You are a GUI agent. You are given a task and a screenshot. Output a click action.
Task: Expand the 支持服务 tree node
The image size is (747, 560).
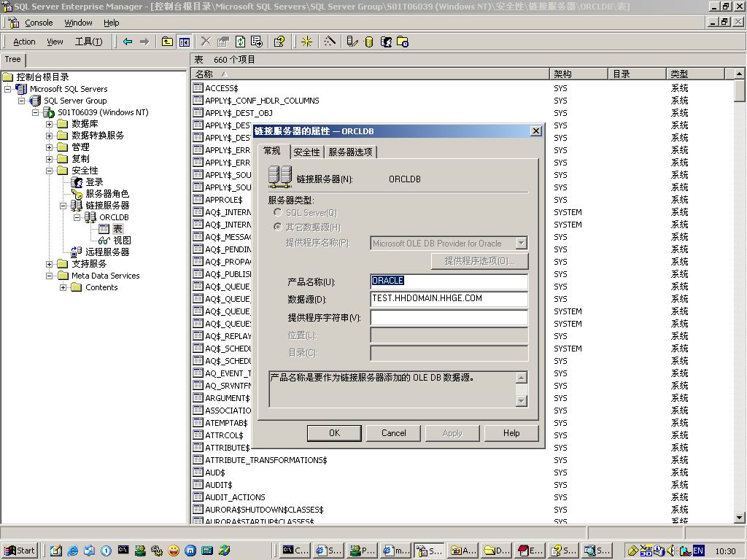coord(49,264)
